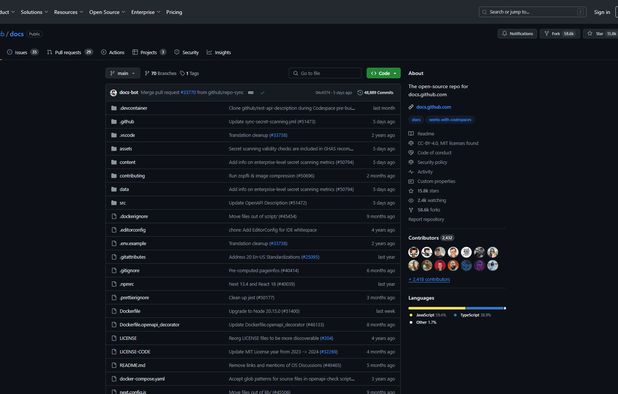This screenshot has width=618, height=394.
Task: Open the commits history clock icon
Action: (x=360, y=93)
